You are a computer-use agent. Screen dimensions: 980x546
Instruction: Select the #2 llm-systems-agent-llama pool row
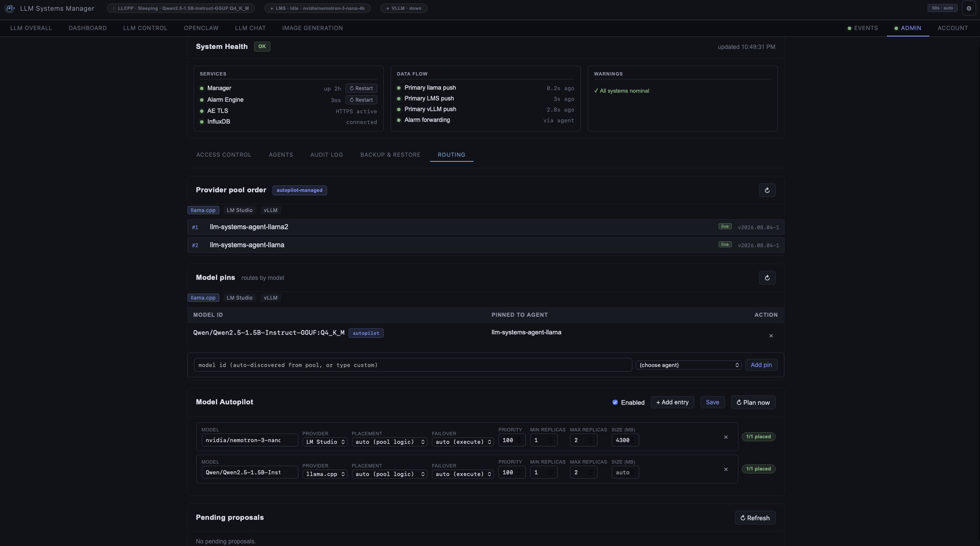point(485,245)
